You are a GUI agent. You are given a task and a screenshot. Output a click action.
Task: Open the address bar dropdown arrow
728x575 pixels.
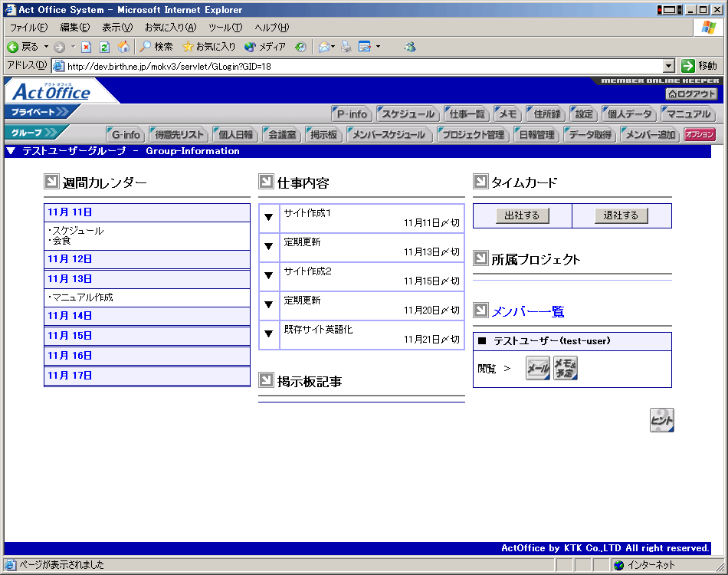point(668,66)
